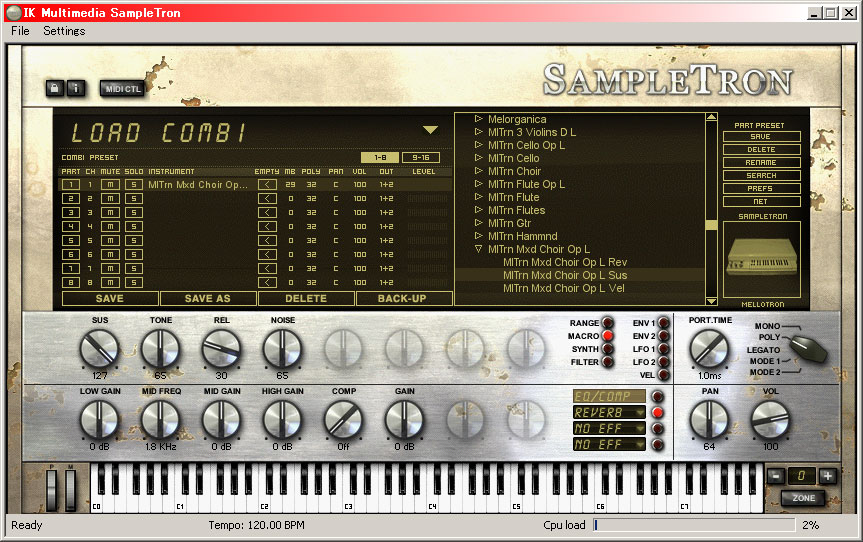The height and width of the screenshot is (542, 863).
Task: Solo part 1
Action: [x=134, y=185]
